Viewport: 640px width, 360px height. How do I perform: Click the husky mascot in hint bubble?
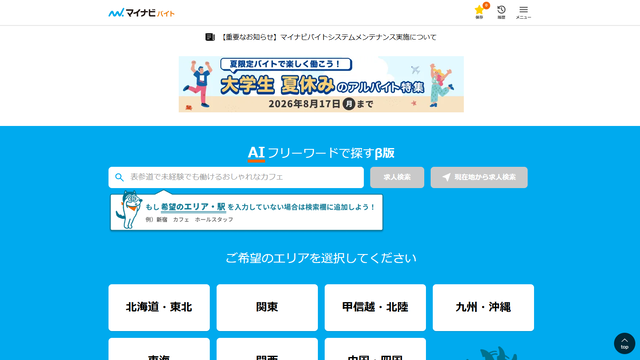coord(129,209)
